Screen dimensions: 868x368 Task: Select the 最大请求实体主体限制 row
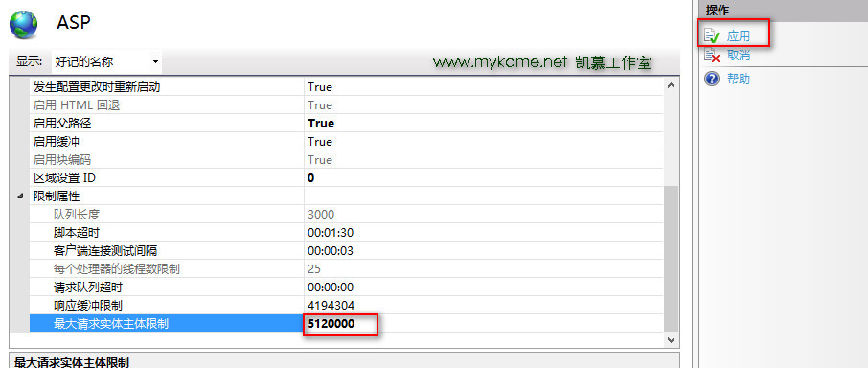(x=346, y=324)
